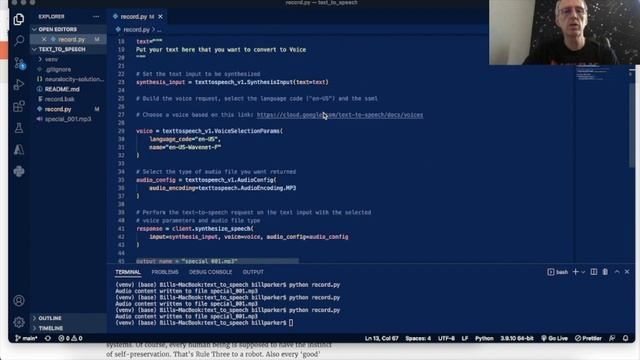Switch to the Terminal tab
This screenshot has height=360, width=640.
click(x=128, y=272)
